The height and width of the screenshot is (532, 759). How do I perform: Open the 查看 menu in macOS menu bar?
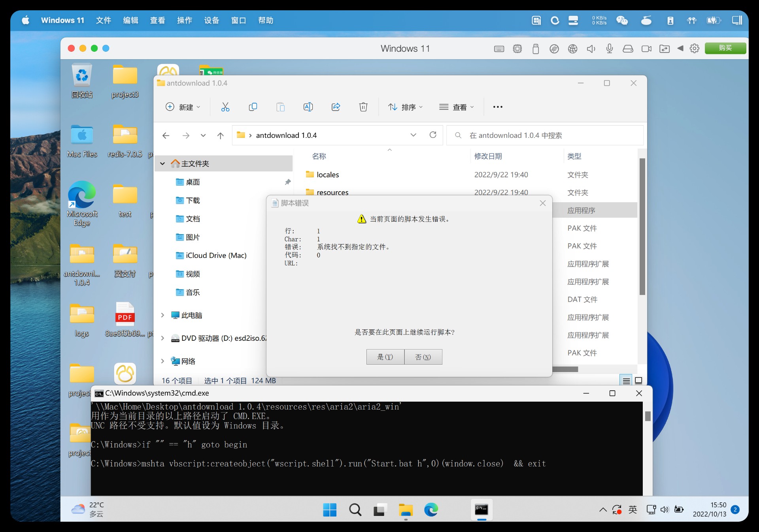[158, 21]
